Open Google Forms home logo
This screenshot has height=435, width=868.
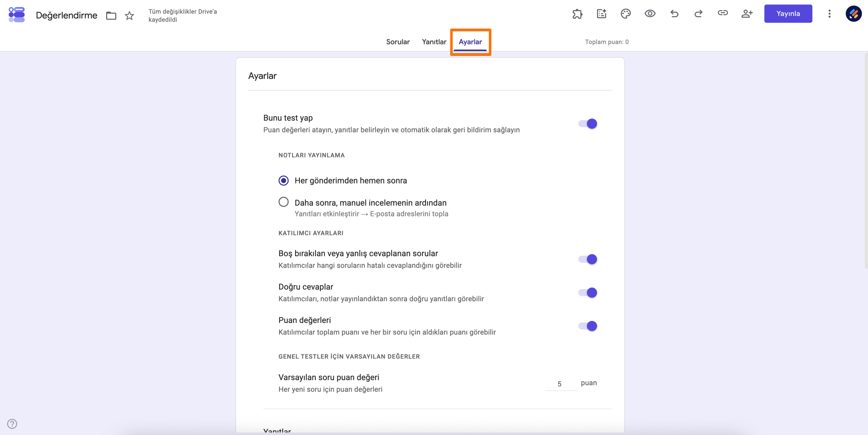point(17,15)
